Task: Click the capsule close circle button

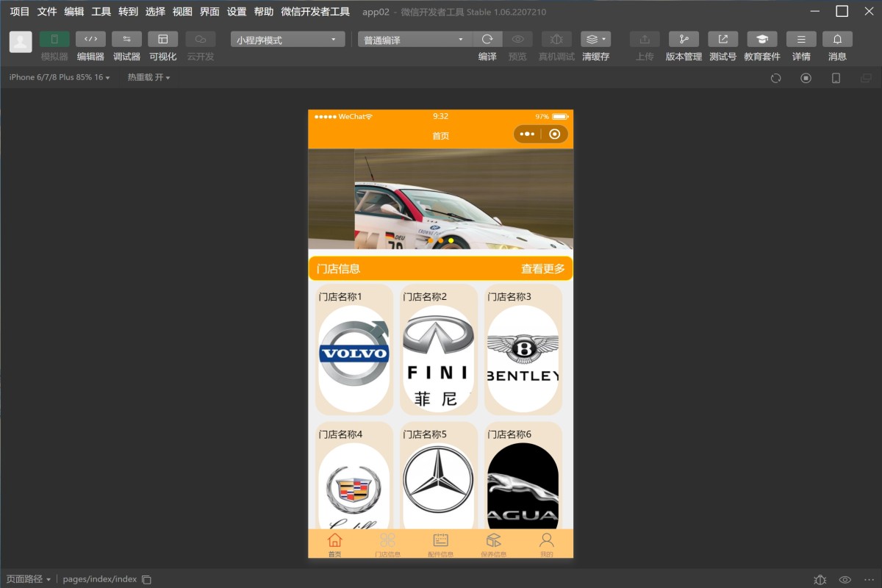Action: [555, 134]
